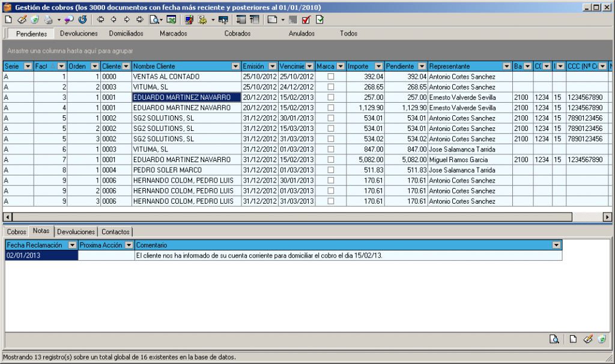Screen dimensions: 615x364
Task: Toggle the Marca checkbox on the 5,082.00 row
Action: tap(330, 160)
